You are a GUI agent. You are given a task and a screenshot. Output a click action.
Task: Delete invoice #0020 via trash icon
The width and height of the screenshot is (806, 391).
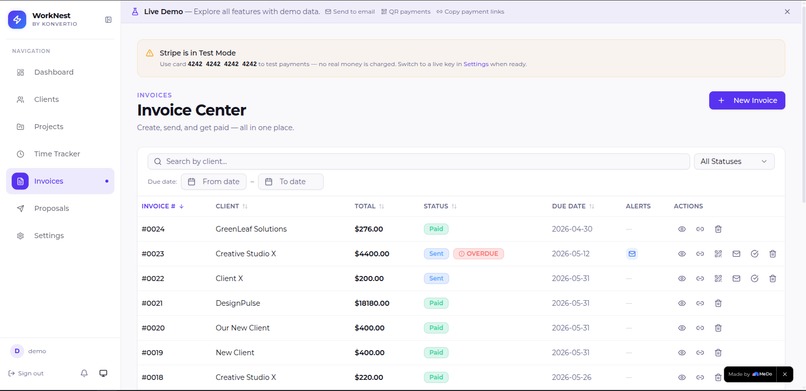click(x=718, y=328)
